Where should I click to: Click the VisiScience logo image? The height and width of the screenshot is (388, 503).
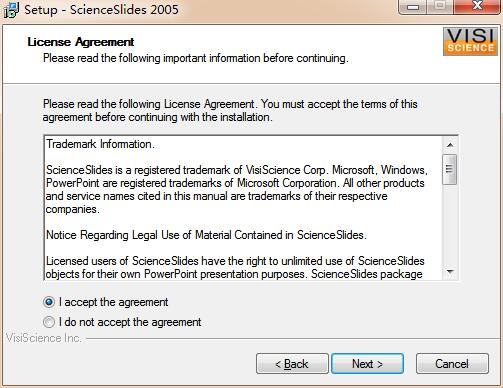point(470,41)
